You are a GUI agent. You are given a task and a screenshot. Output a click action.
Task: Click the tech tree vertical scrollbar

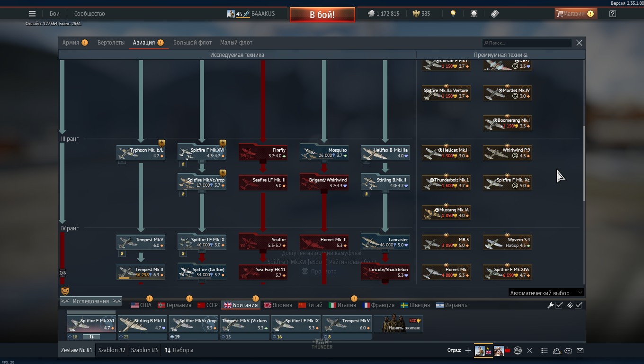click(584, 164)
